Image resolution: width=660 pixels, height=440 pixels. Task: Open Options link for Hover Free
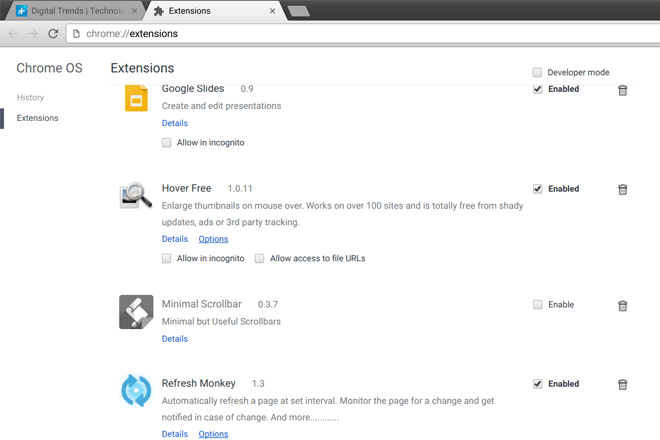click(x=213, y=239)
